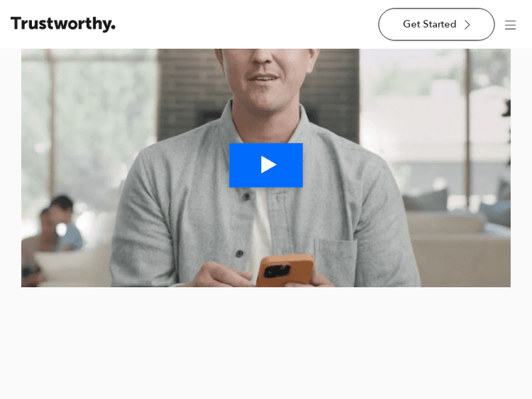Click the orange phone in the video
Image resolution: width=532 pixels, height=399 pixels.
pos(285,270)
